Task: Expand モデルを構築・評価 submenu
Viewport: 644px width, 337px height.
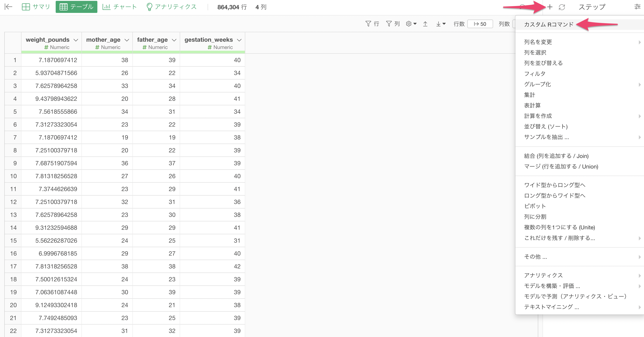Action: 580,286
